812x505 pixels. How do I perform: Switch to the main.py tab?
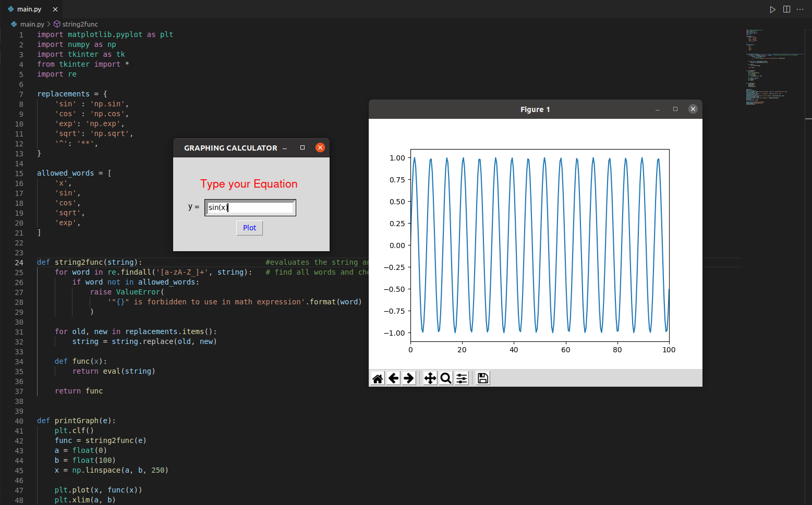point(29,9)
